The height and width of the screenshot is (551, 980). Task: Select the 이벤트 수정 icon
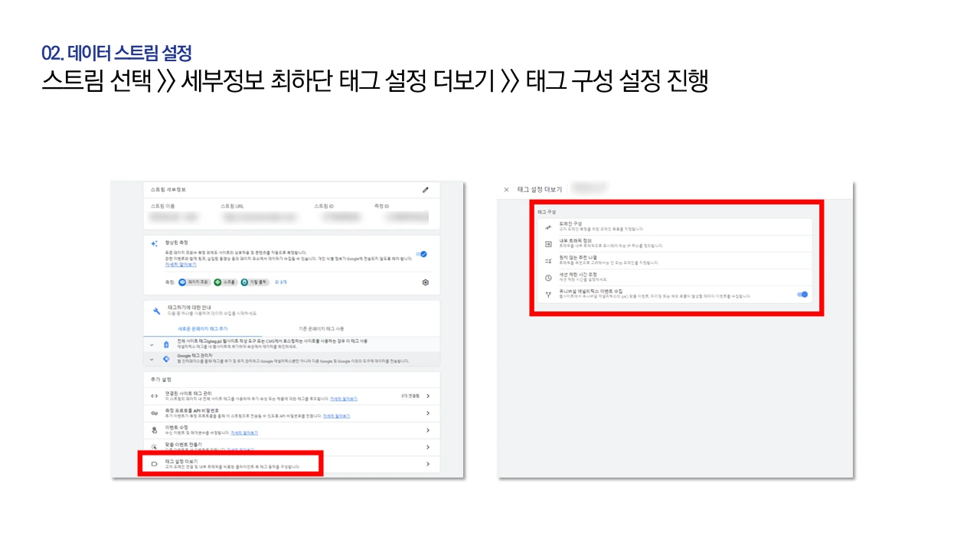pyautogui.click(x=154, y=430)
